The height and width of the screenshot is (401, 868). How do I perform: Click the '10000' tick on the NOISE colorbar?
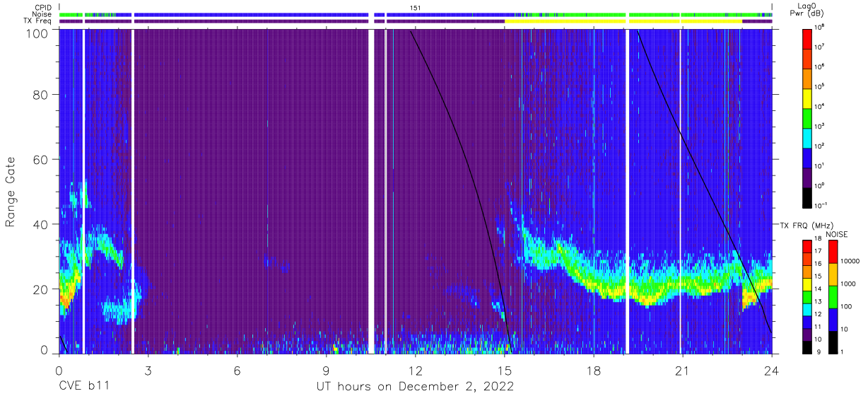click(850, 262)
